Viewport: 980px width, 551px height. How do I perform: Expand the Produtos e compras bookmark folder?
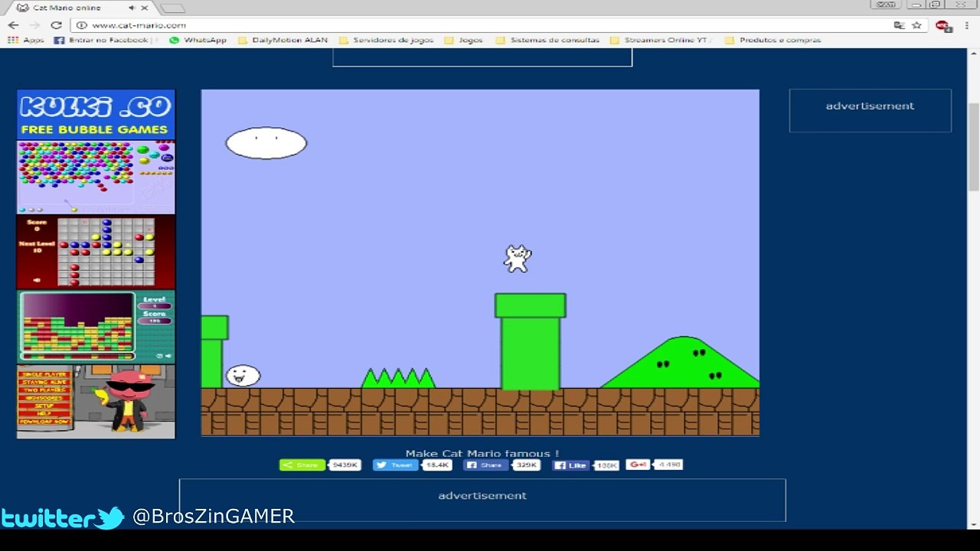tap(773, 40)
